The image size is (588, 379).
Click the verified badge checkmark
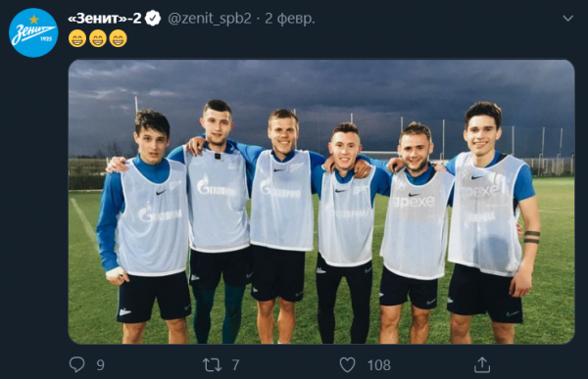pos(153,19)
